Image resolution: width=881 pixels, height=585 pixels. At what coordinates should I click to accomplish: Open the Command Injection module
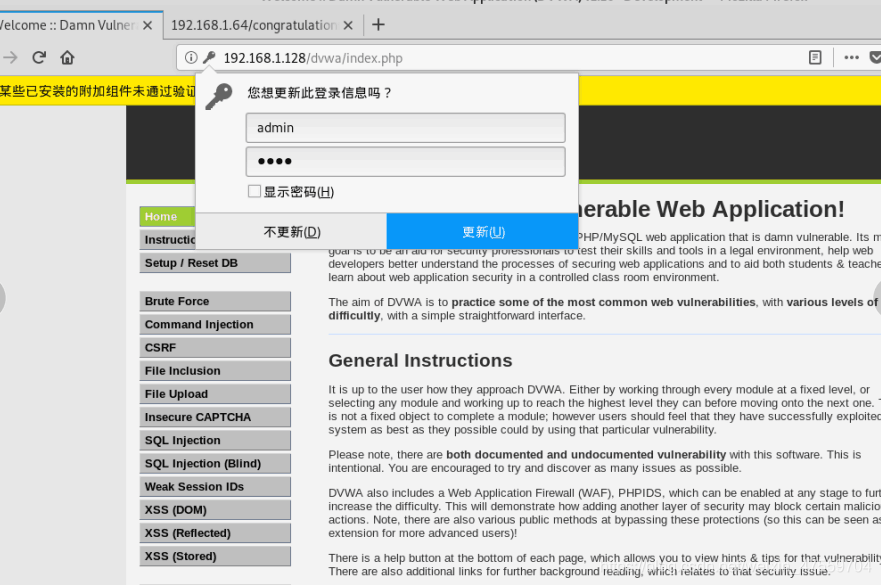215,324
